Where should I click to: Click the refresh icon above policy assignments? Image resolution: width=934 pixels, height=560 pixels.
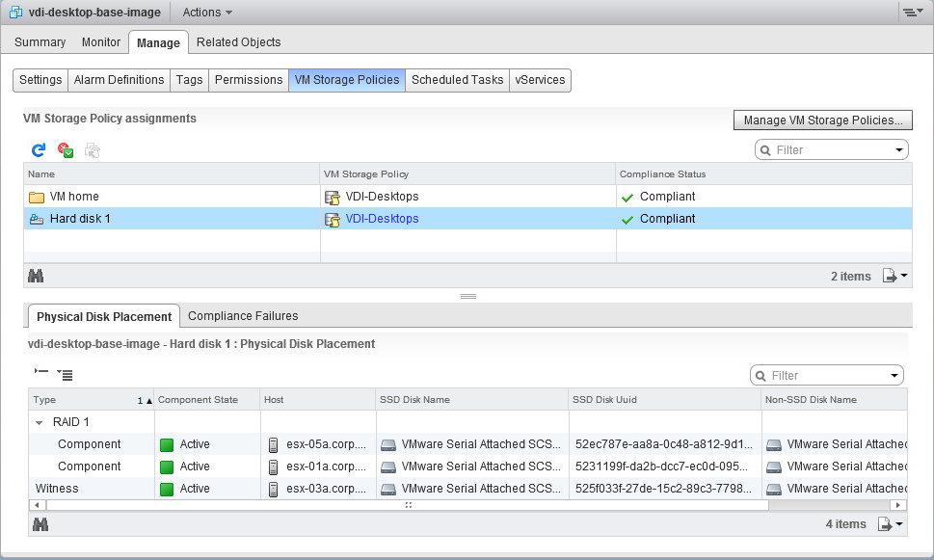pos(39,150)
